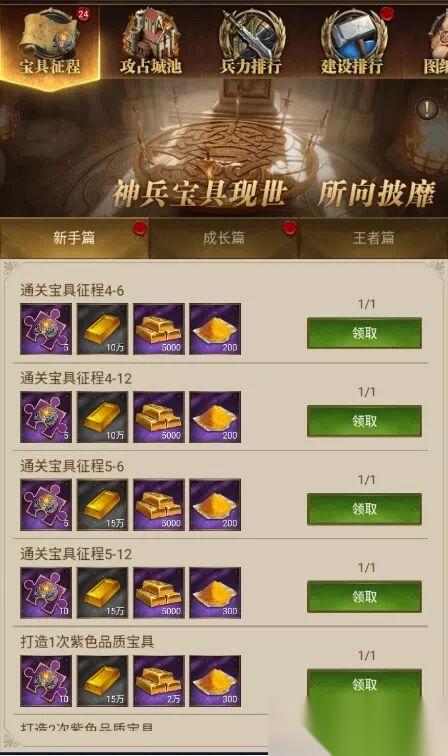Switch to the 王者篇 tab
The height and width of the screenshot is (756, 448).
click(374, 238)
